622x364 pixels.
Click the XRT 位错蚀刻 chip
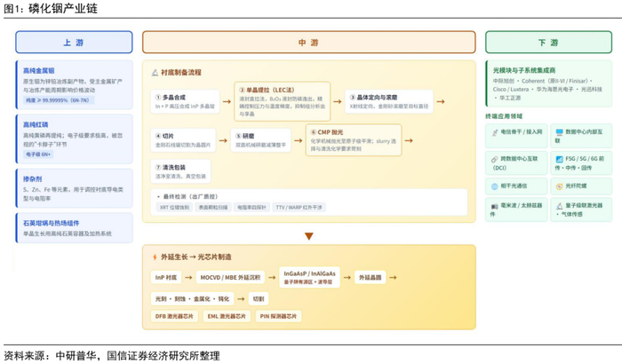174,207
